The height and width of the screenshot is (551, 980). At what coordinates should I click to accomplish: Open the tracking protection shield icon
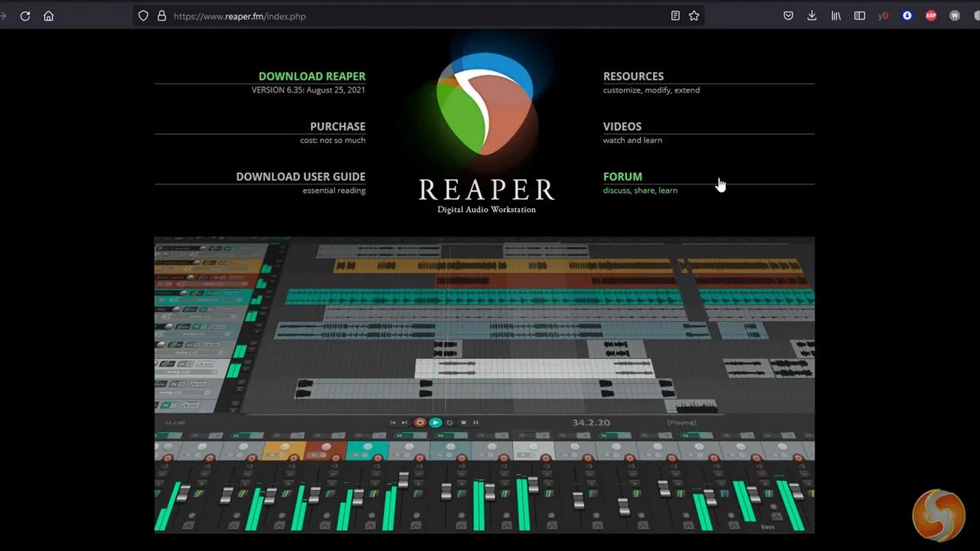tap(143, 16)
